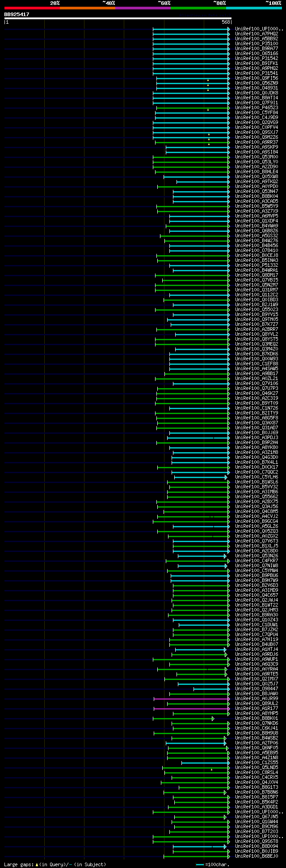
Task: Select the UniRef100_B9P2H4 label
Action: (257, 442)
